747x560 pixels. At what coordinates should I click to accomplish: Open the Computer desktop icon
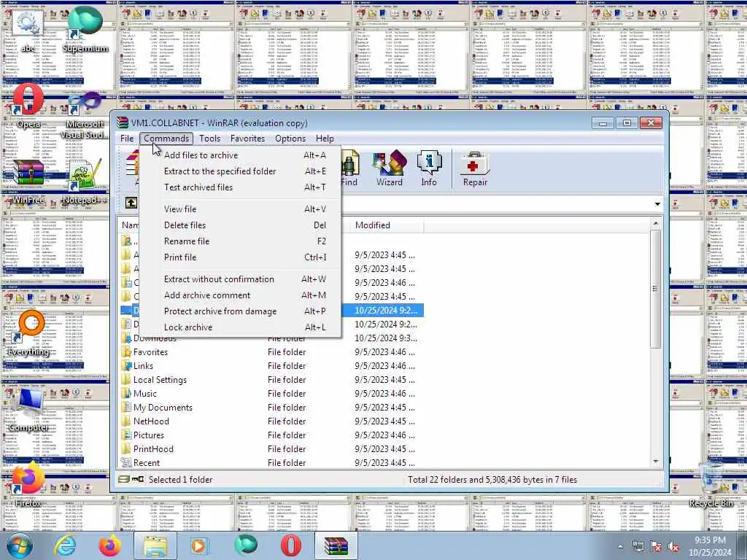pyautogui.click(x=28, y=410)
